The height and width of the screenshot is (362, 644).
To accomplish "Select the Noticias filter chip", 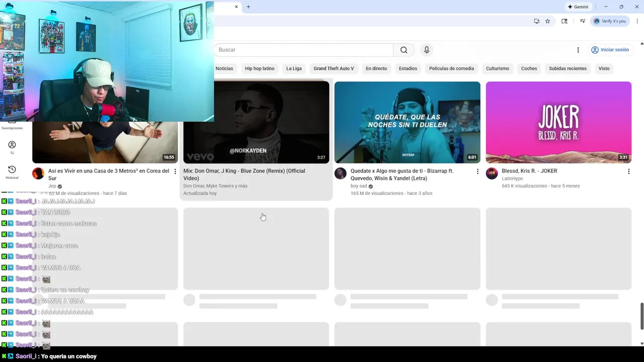I will pyautogui.click(x=224, y=68).
